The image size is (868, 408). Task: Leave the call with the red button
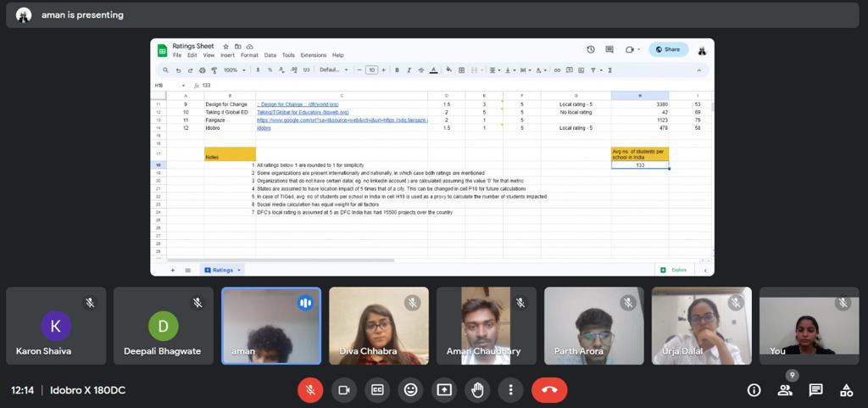coord(549,390)
